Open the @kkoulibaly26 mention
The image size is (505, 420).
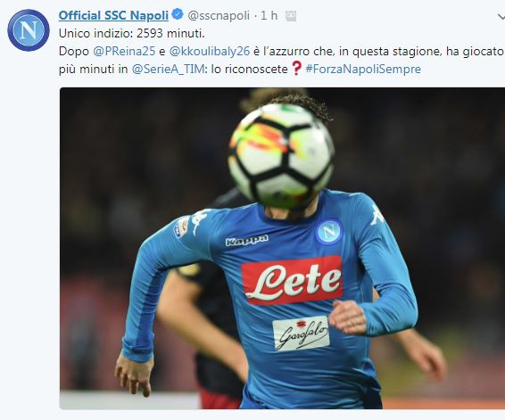coord(210,51)
